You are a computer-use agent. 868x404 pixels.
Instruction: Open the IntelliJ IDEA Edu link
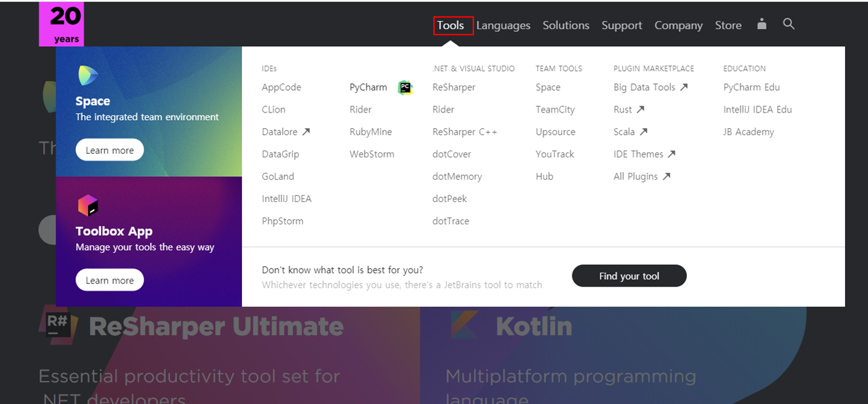click(x=757, y=110)
